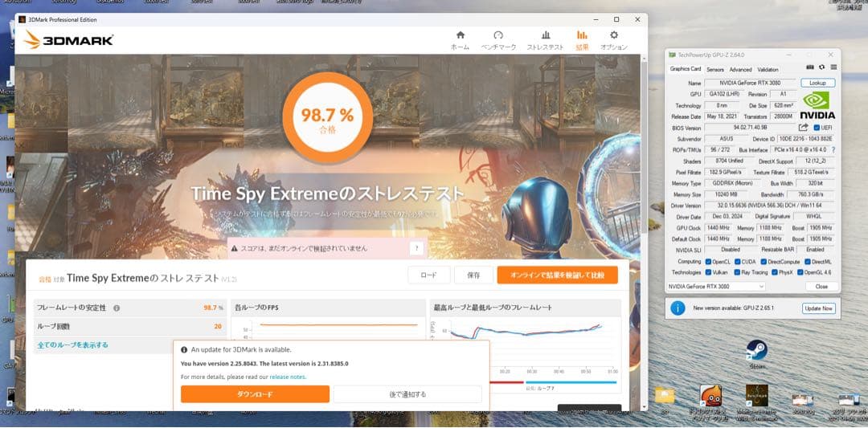Open the Steam desktop shortcut
The width and height of the screenshot is (868, 428).
[x=757, y=354]
